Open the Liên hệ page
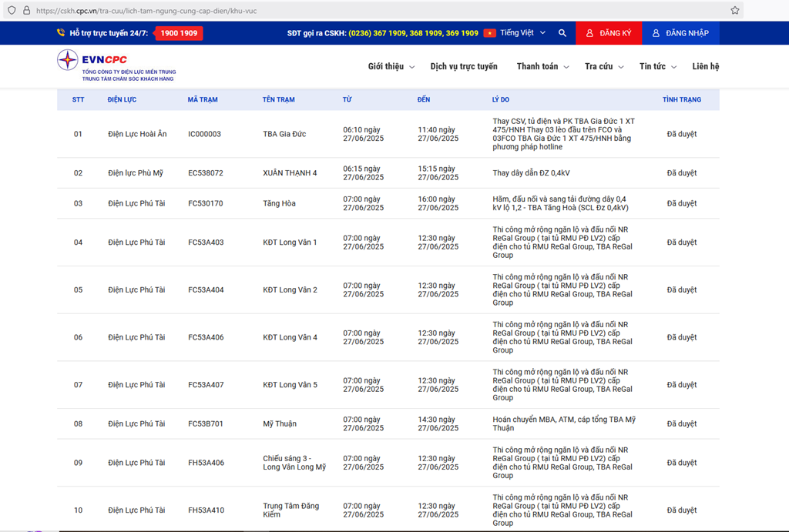789x532 pixels. [x=706, y=66]
